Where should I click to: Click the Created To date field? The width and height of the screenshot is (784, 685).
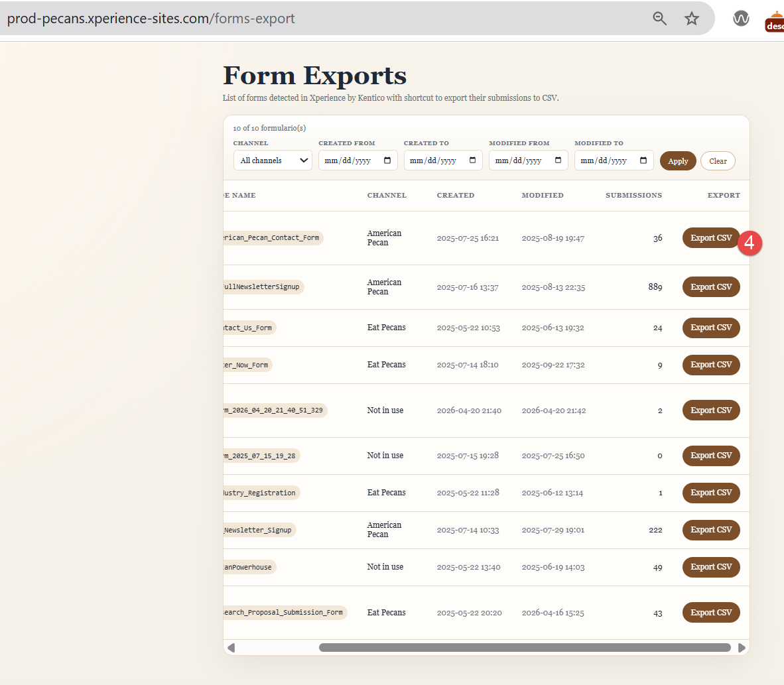(x=443, y=160)
